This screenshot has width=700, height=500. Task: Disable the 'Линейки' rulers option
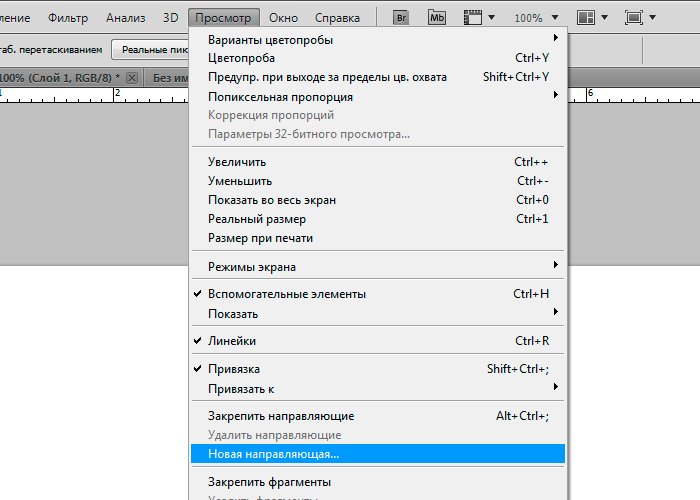pyautogui.click(x=232, y=341)
